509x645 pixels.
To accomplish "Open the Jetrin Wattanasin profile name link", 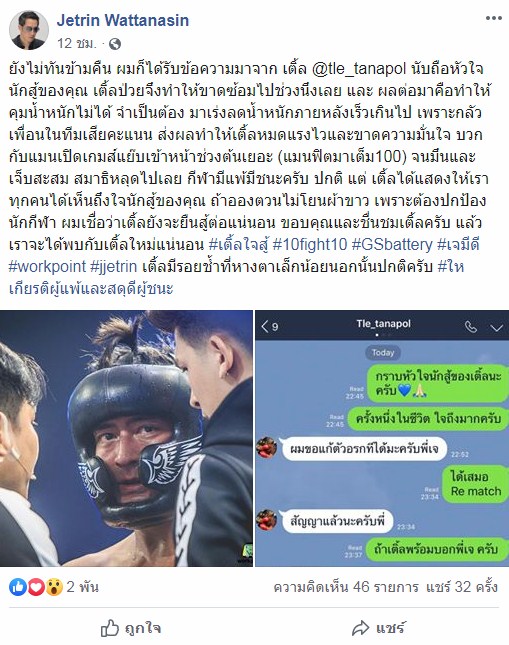I will click(x=123, y=20).
